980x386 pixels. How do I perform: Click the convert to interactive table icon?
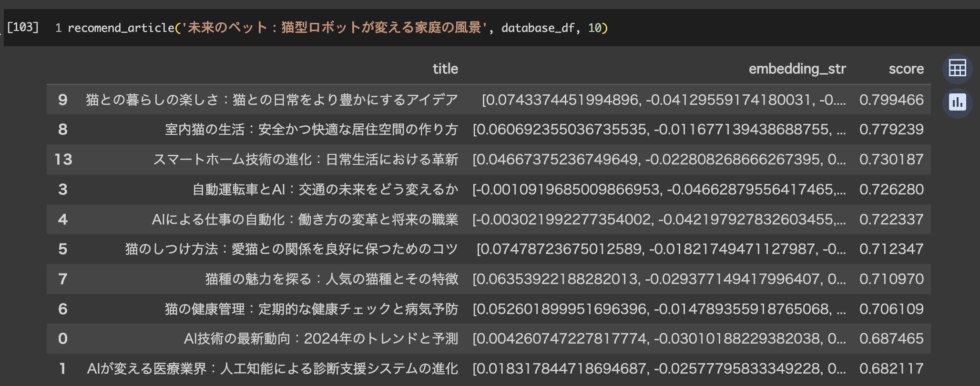coord(957,69)
